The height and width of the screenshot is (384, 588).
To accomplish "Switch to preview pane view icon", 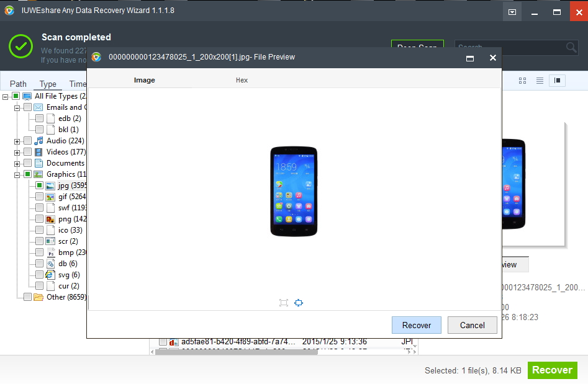I will (x=557, y=81).
